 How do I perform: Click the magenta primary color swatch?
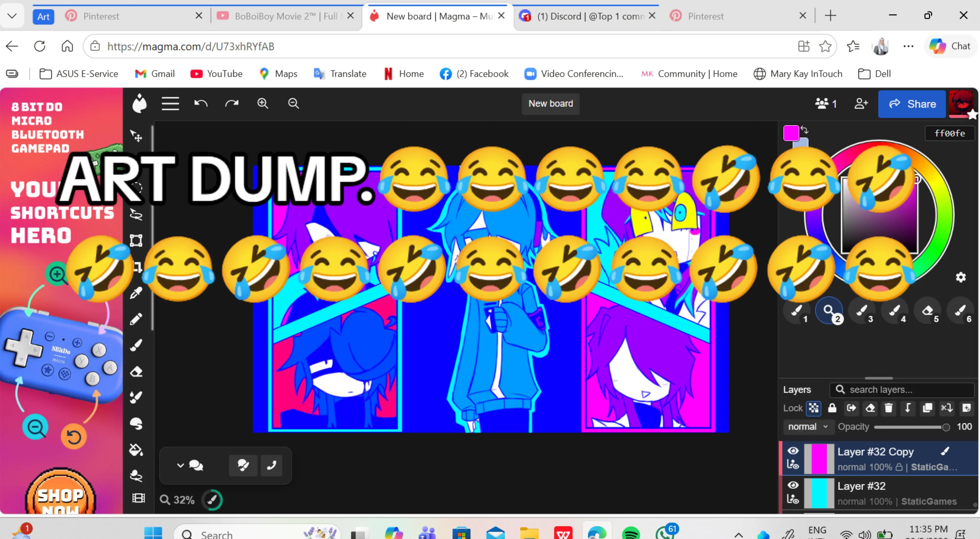[x=791, y=133]
